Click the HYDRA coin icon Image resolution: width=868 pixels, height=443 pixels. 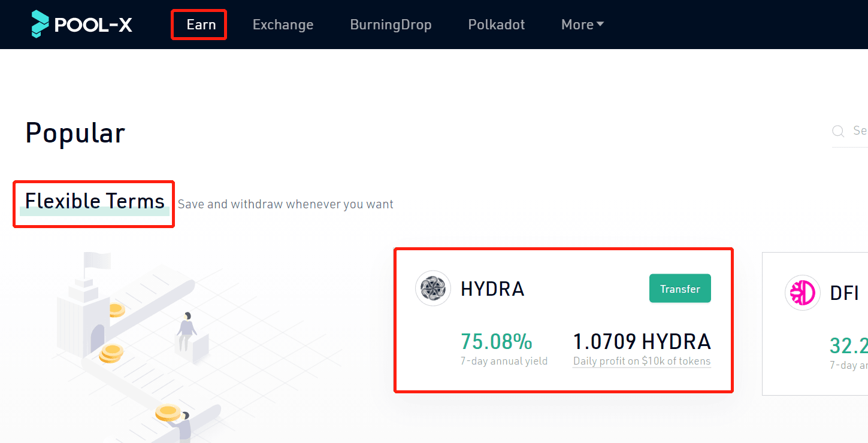[433, 289]
